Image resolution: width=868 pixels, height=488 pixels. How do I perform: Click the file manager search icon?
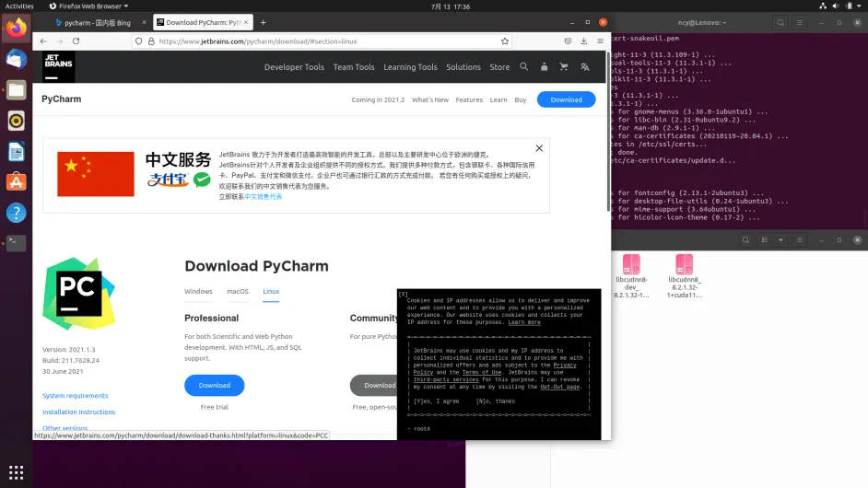click(x=745, y=240)
